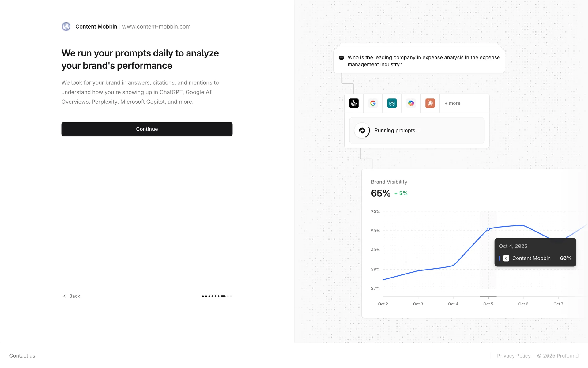Open the Privacy Policy link

click(514, 356)
